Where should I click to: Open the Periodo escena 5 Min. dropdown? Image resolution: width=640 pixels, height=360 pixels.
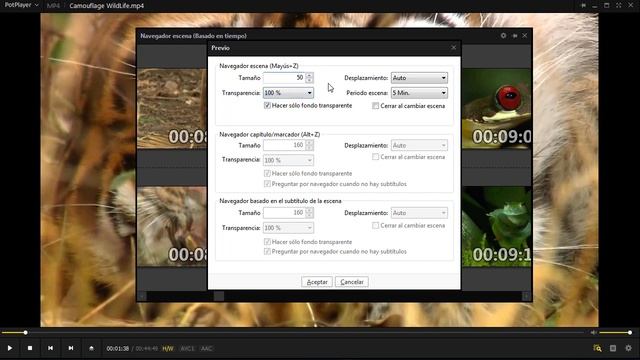[x=419, y=93]
